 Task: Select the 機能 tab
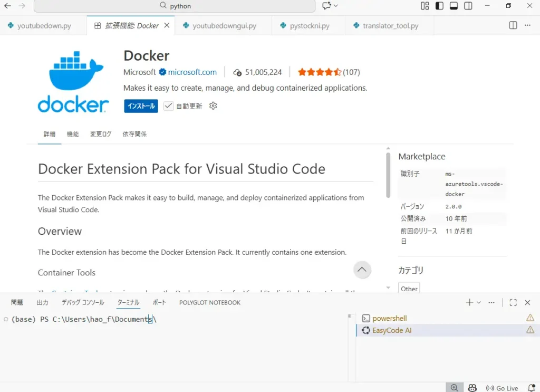(73, 134)
